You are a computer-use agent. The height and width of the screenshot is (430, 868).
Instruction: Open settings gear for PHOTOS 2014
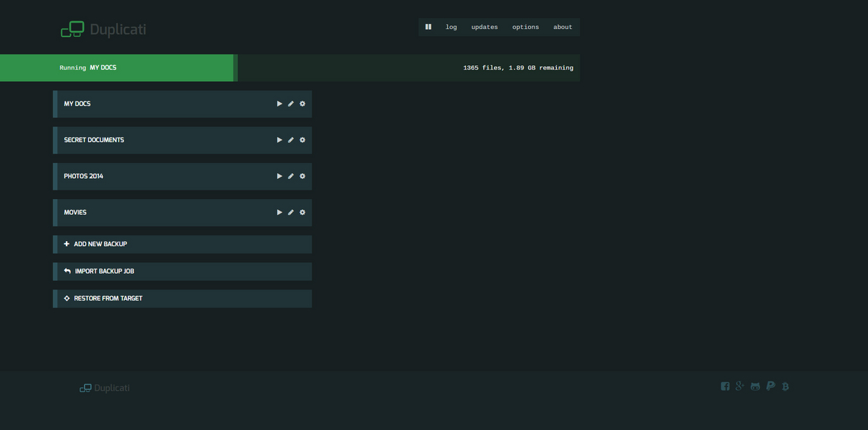tap(302, 176)
